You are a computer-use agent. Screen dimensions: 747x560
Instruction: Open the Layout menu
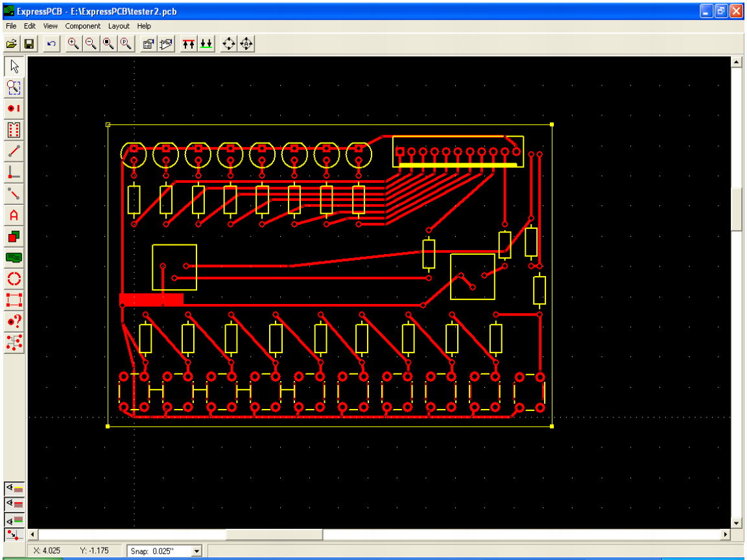[x=119, y=26]
